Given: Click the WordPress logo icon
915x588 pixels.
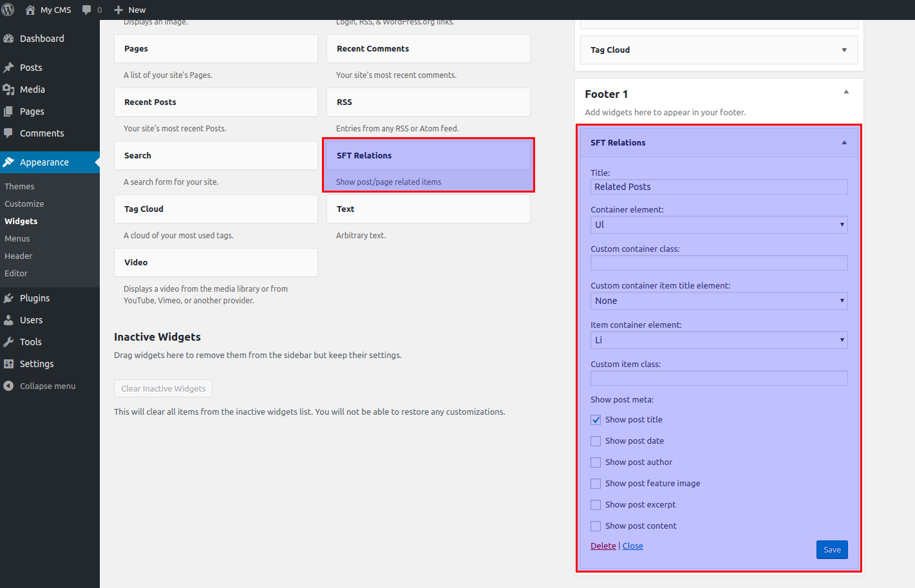Looking at the screenshot, I should tap(8, 10).
